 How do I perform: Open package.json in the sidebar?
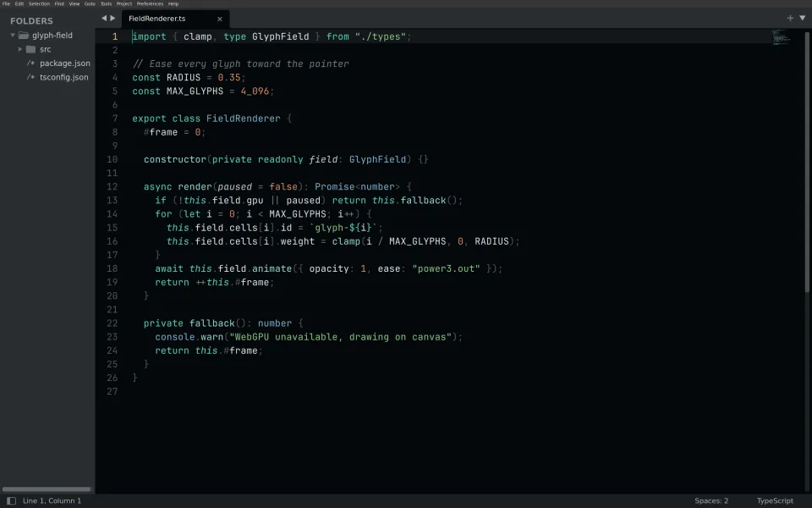tap(65, 63)
